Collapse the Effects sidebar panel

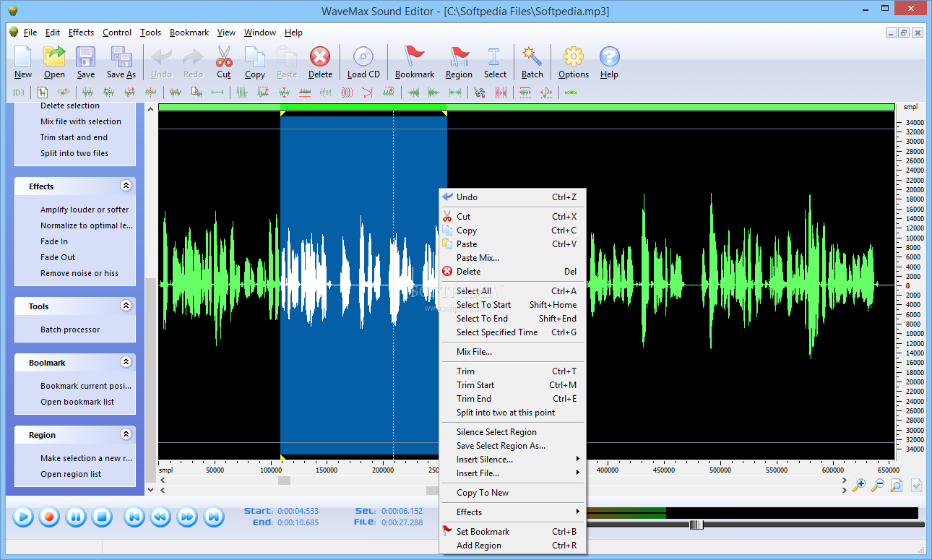(126, 186)
